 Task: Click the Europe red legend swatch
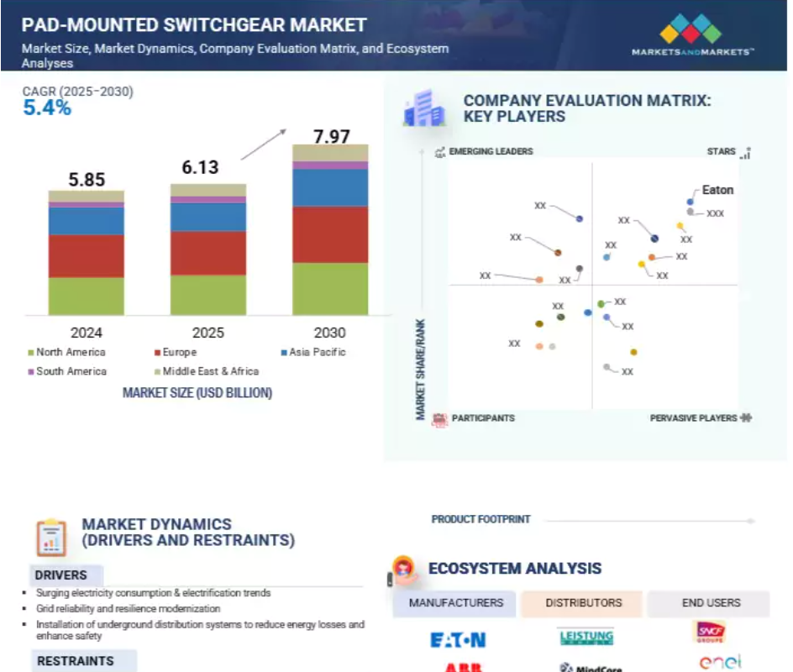point(157,353)
